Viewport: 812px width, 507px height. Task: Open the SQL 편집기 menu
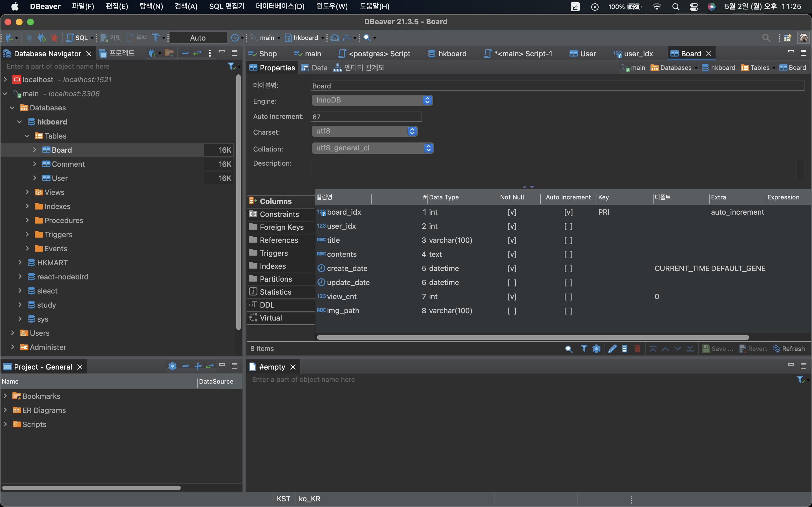(226, 6)
